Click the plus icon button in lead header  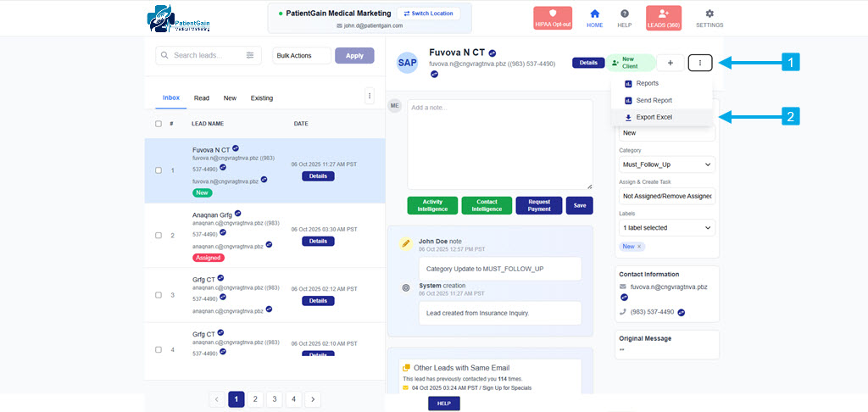pyautogui.click(x=670, y=63)
